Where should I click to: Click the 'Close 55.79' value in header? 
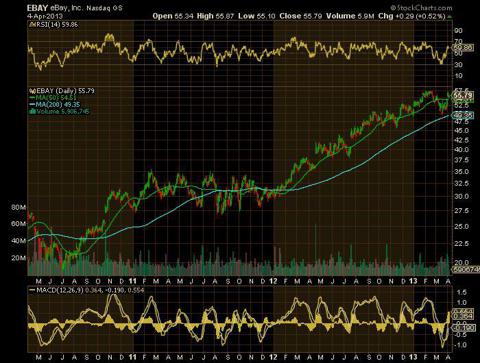coord(300,16)
